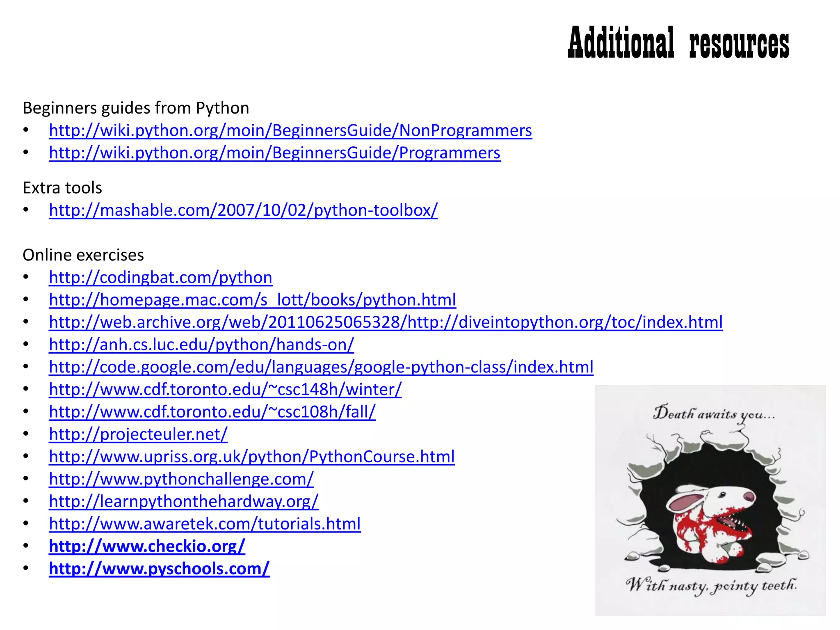
Task: Open the BeginnersGuide Programmers wiki link
Action: [274, 153]
